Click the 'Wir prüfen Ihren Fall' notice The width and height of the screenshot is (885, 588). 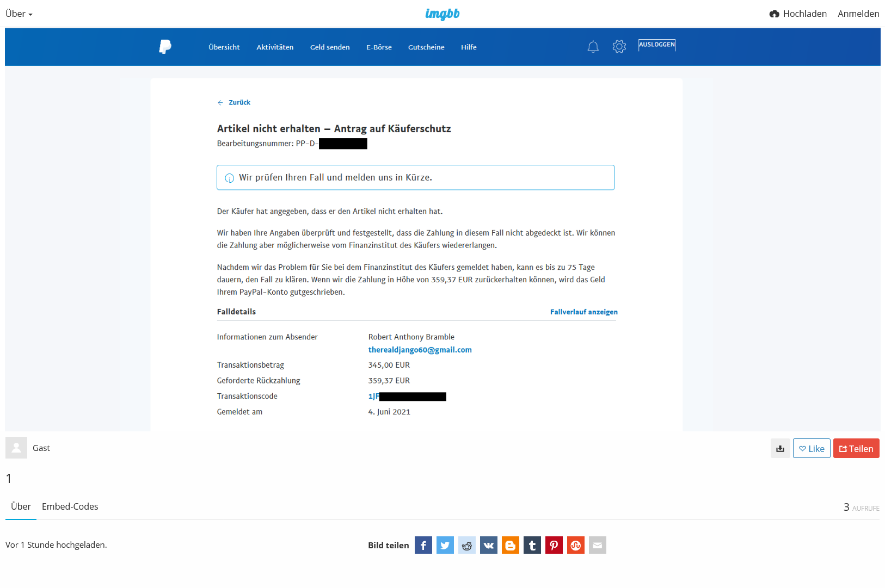(416, 177)
